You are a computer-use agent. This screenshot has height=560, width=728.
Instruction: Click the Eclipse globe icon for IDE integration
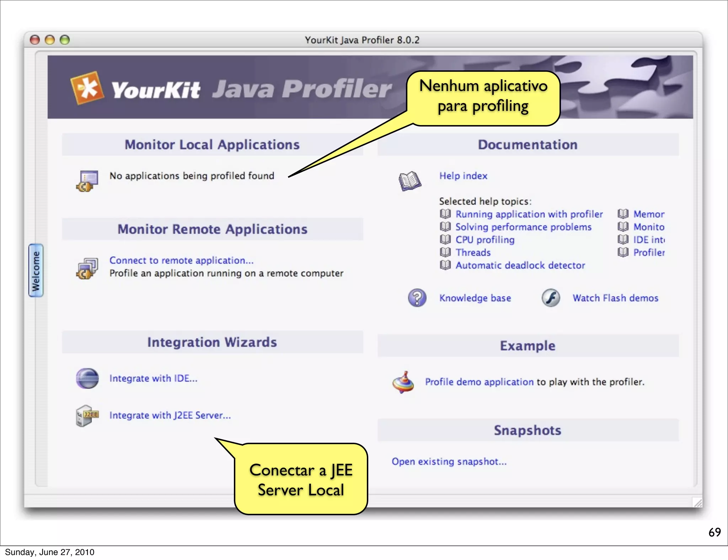tap(87, 378)
